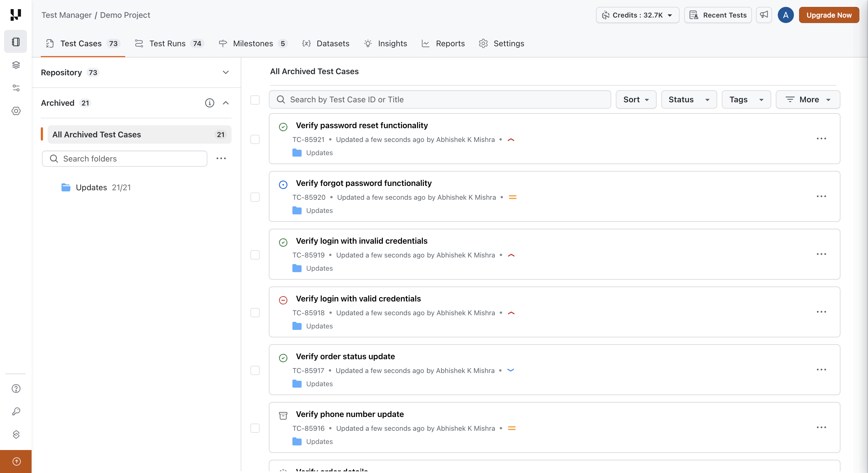Screen dimensions: 868x473
Task: Open the Sort dropdown
Action: pyautogui.click(x=636, y=99)
